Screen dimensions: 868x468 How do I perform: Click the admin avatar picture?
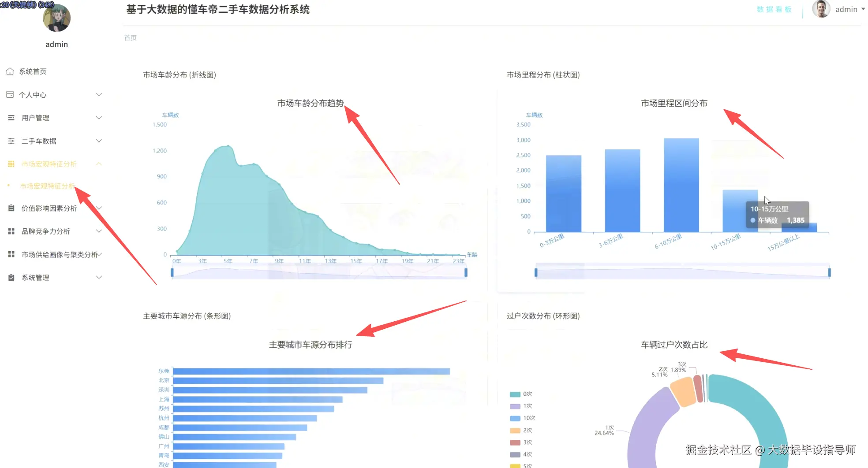821,9
